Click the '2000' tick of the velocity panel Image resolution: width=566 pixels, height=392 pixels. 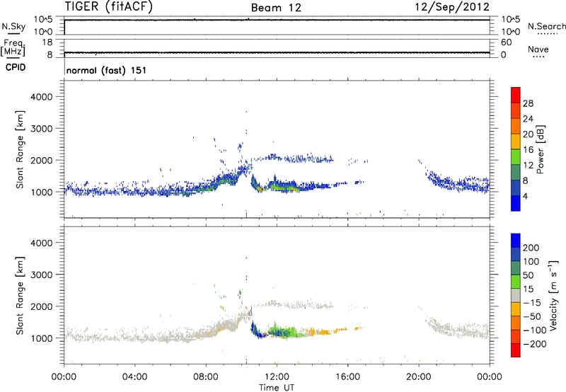point(42,306)
